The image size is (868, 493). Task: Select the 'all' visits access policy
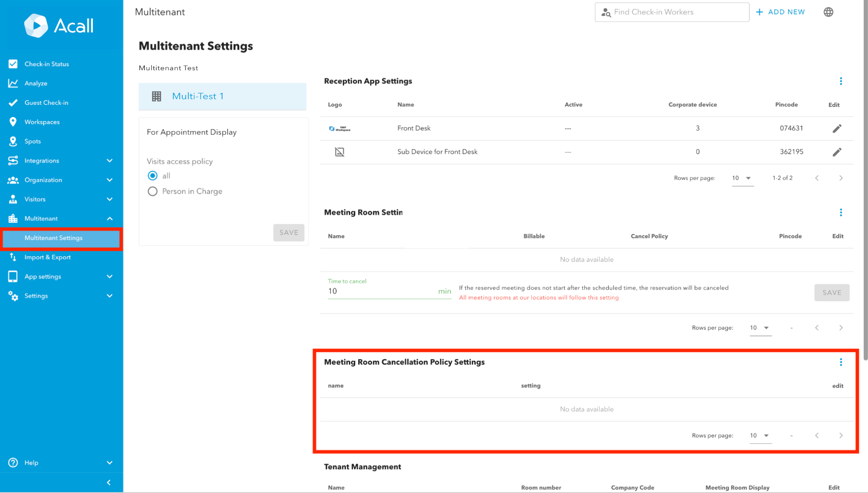[152, 175]
